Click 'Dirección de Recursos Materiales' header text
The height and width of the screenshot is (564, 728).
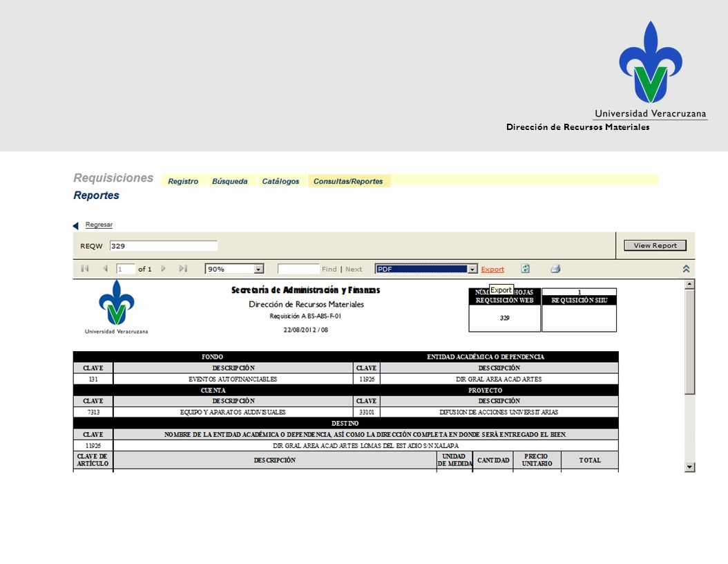tap(577, 126)
